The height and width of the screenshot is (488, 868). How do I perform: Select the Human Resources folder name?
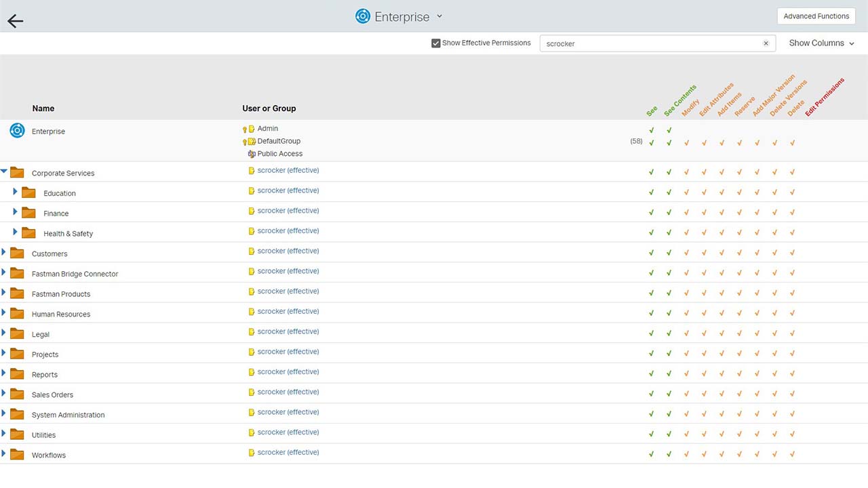[61, 314]
